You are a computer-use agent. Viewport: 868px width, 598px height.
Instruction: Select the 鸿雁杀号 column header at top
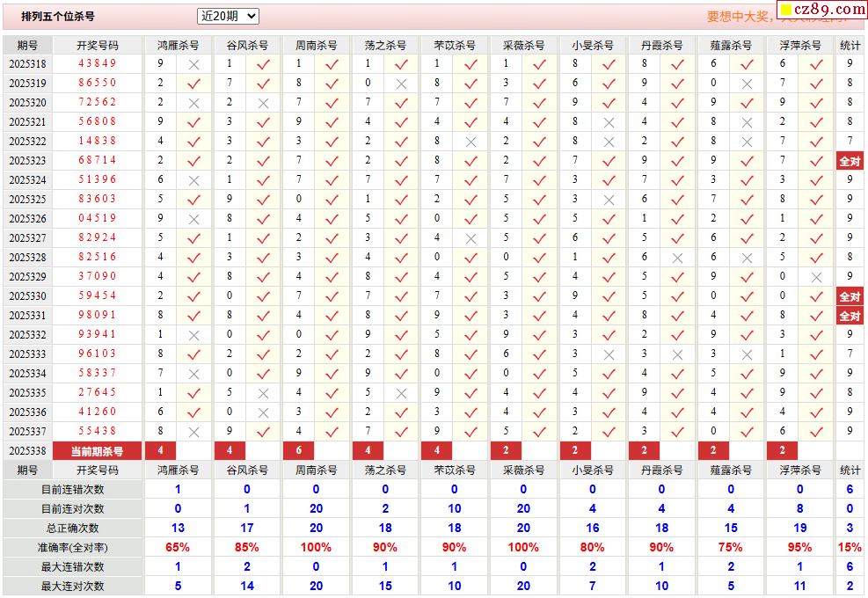pos(178,45)
